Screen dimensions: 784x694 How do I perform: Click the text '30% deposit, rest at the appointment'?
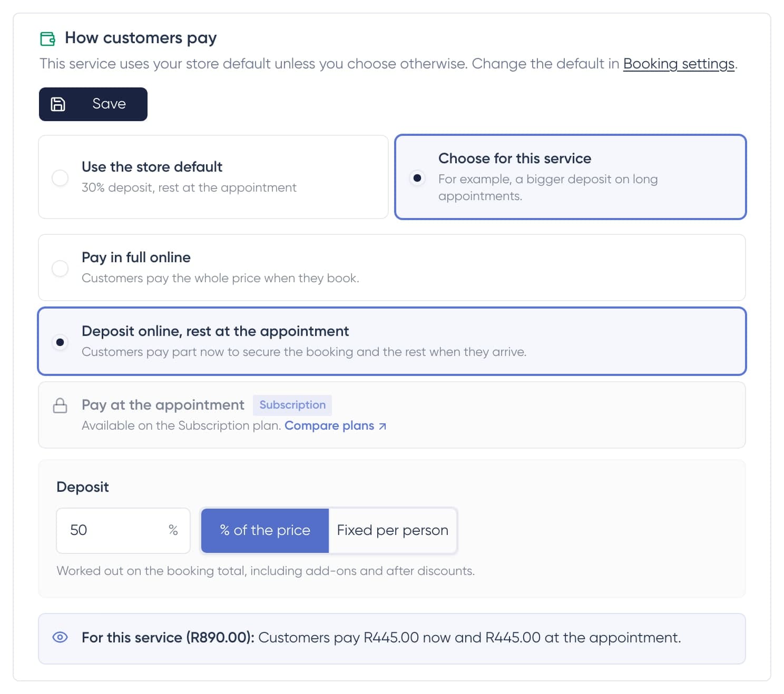tap(189, 187)
